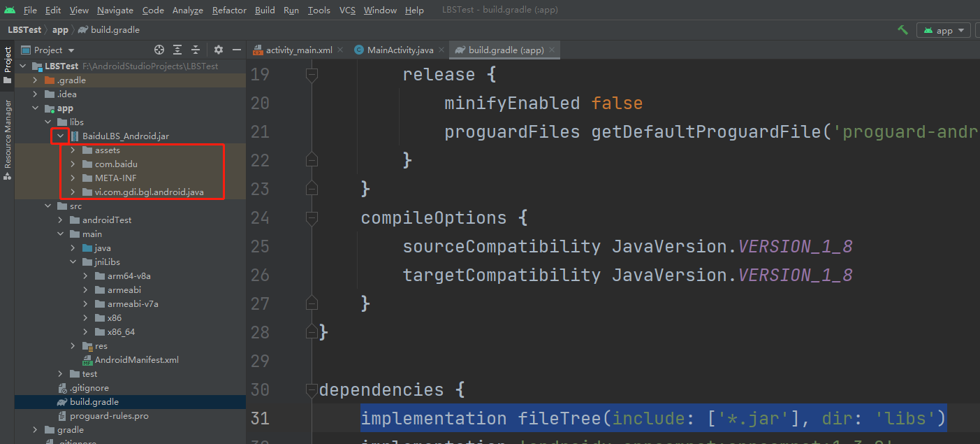Collapse the LBSTest root project chevron
Image resolution: width=980 pixels, height=444 pixels.
pyautogui.click(x=22, y=66)
